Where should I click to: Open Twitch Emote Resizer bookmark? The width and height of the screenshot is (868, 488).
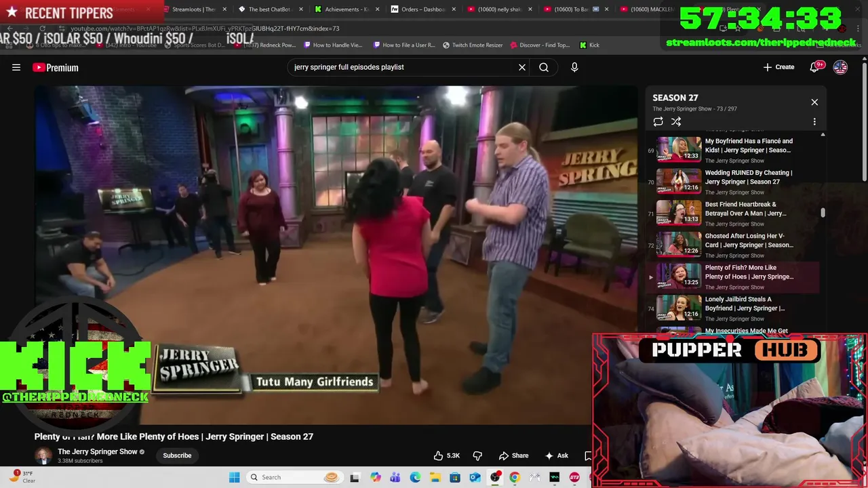pyautogui.click(x=473, y=45)
